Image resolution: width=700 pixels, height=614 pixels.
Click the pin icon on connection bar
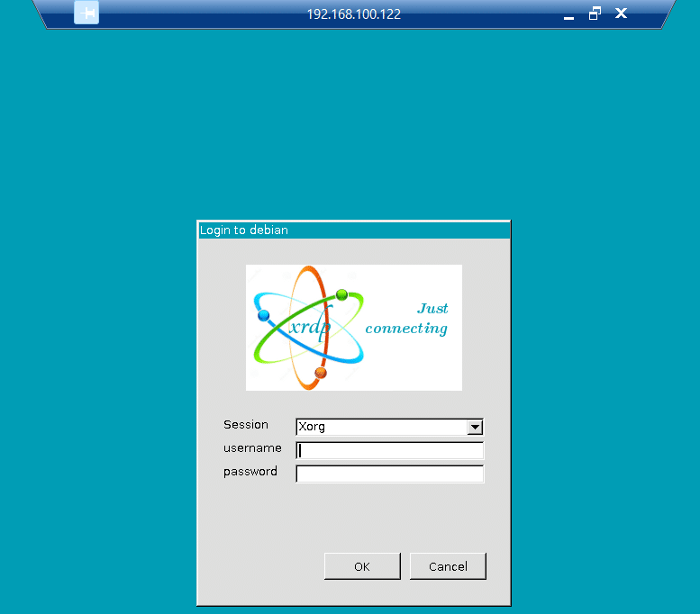click(x=86, y=14)
